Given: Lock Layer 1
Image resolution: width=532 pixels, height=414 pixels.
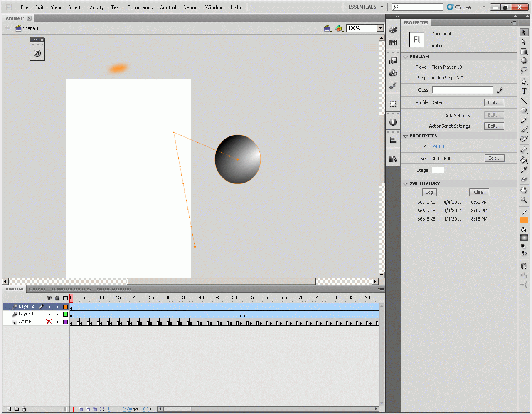Looking at the screenshot, I should [x=57, y=314].
